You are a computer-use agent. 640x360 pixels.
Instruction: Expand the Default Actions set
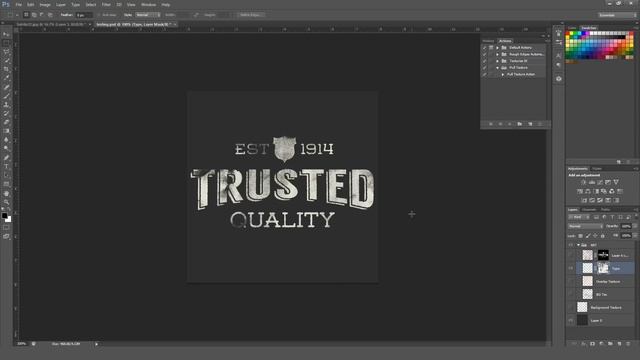click(x=498, y=48)
